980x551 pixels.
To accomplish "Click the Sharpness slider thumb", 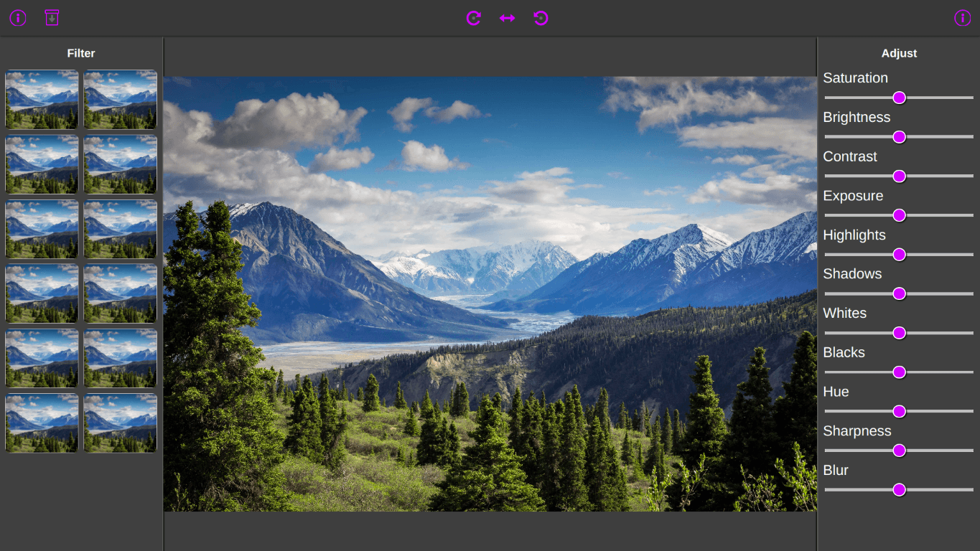I will coord(899,451).
